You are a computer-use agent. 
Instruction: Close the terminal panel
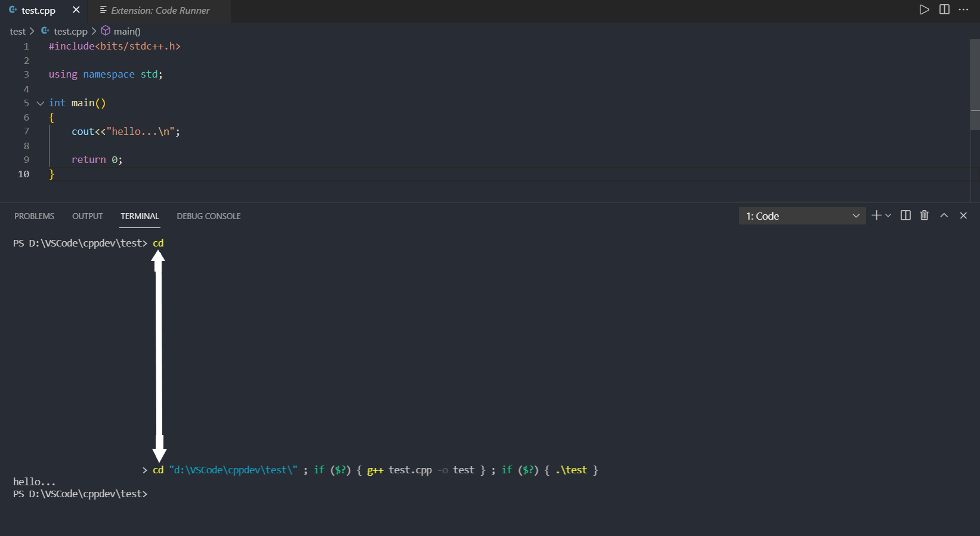963,215
